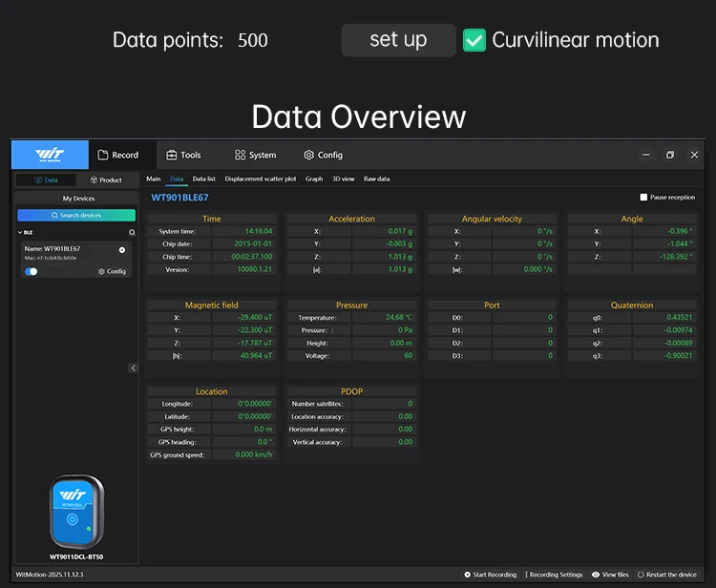Open the Config menu in top bar
The width and height of the screenshot is (716, 588).
[x=323, y=155]
